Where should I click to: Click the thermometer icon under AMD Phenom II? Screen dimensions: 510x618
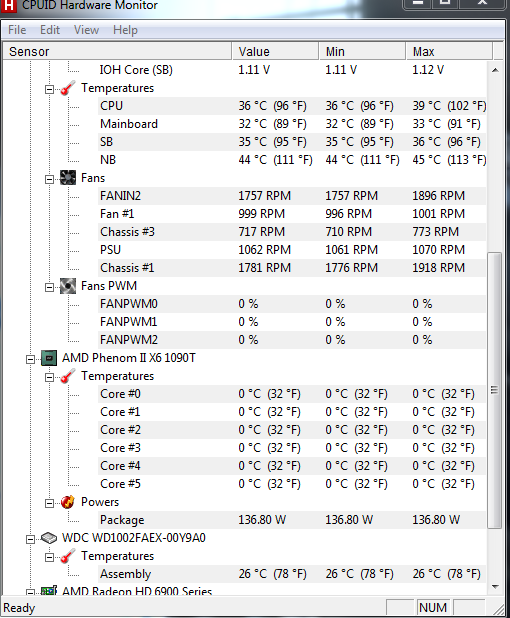(x=68, y=376)
